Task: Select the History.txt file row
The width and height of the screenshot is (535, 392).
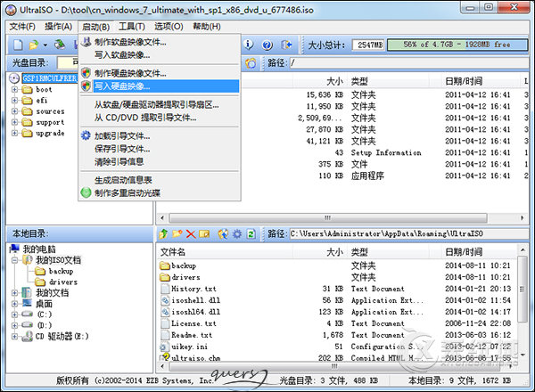Action: (336, 289)
